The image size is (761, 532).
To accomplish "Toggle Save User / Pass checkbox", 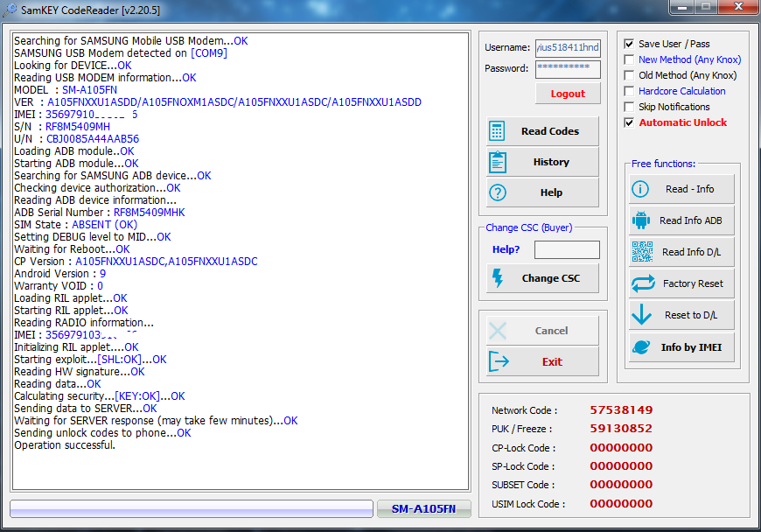I will 629,44.
